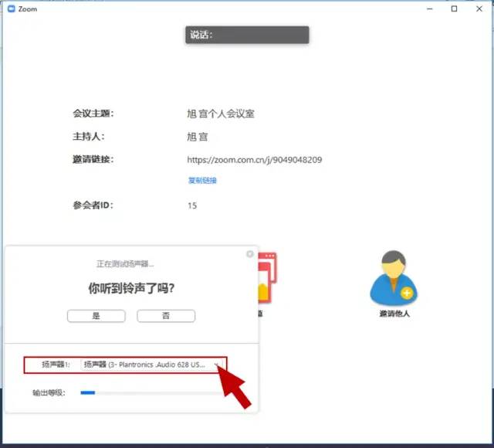
Task: Maximize the Zoom window
Action: click(454, 8)
